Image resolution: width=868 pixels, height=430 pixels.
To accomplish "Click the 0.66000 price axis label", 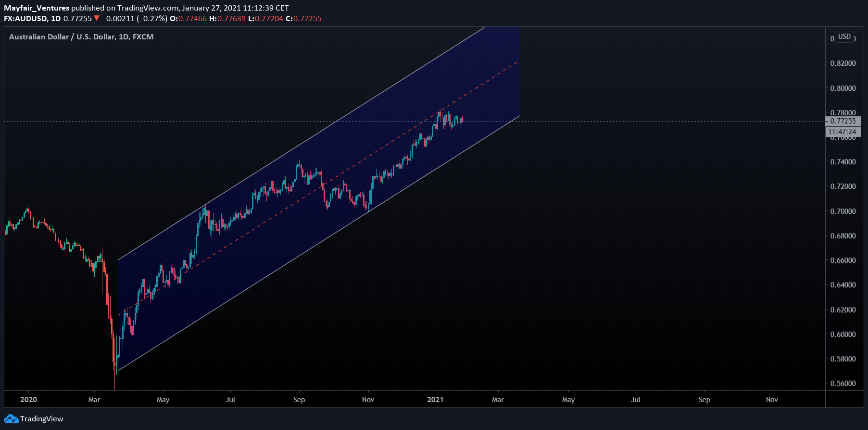I will pos(843,260).
